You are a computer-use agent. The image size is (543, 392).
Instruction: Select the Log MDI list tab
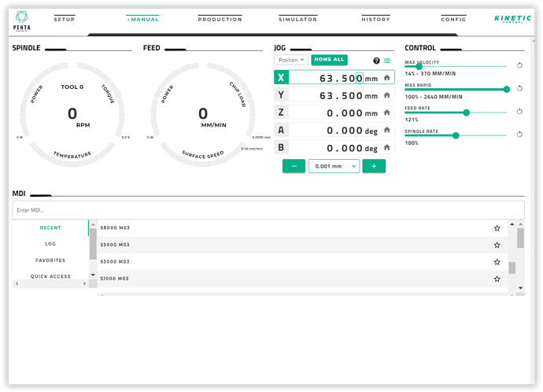(50, 244)
